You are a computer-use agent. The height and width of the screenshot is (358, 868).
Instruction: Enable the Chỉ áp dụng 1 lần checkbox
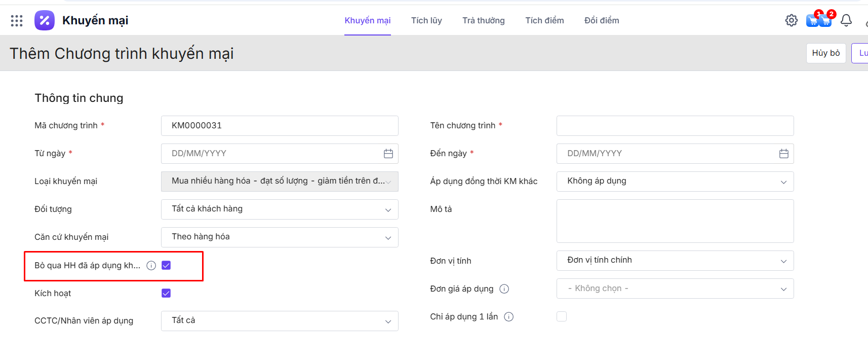562,316
